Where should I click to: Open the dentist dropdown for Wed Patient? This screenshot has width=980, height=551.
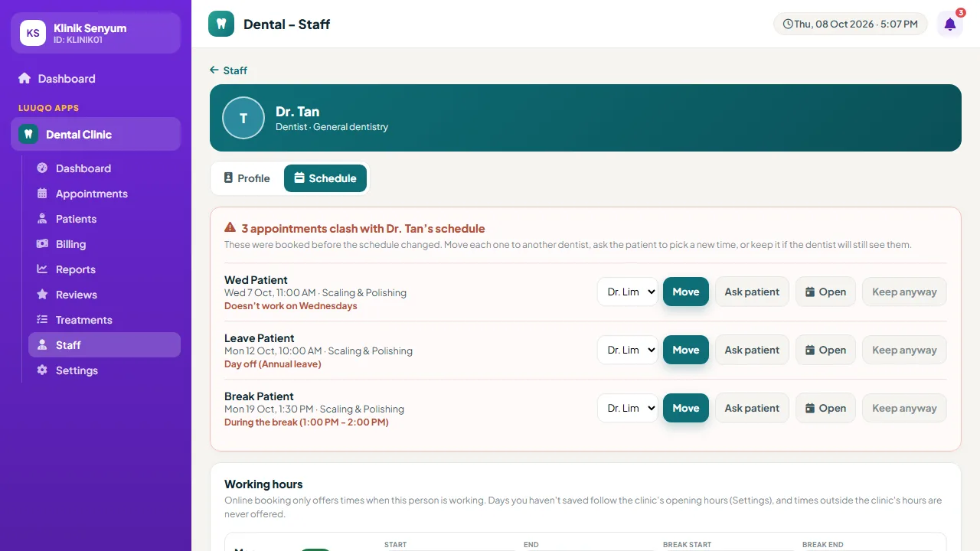pos(628,292)
